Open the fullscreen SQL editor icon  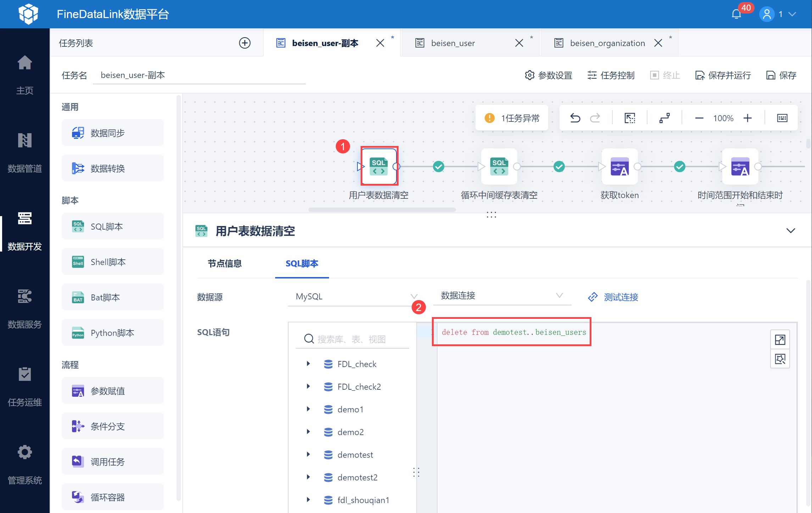[x=780, y=340]
